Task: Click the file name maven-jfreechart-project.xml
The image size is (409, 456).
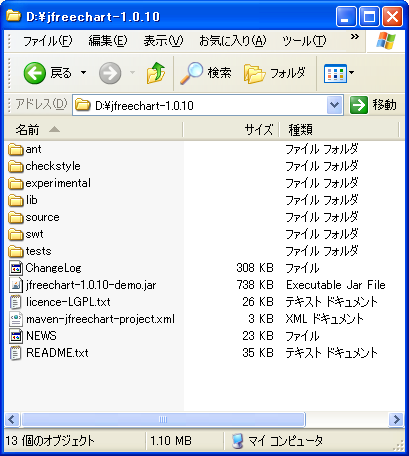Action: pos(100,319)
